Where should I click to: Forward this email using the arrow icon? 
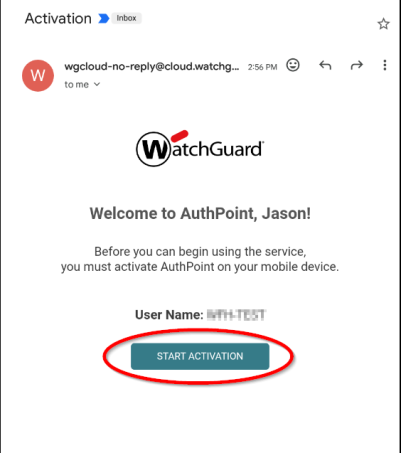356,65
